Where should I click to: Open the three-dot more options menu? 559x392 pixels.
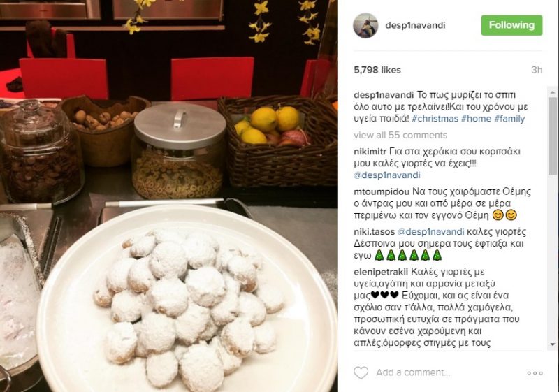tap(535, 373)
